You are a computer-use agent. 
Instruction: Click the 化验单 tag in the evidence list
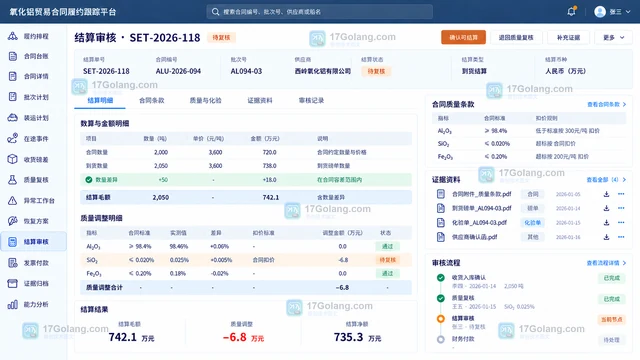click(532, 222)
